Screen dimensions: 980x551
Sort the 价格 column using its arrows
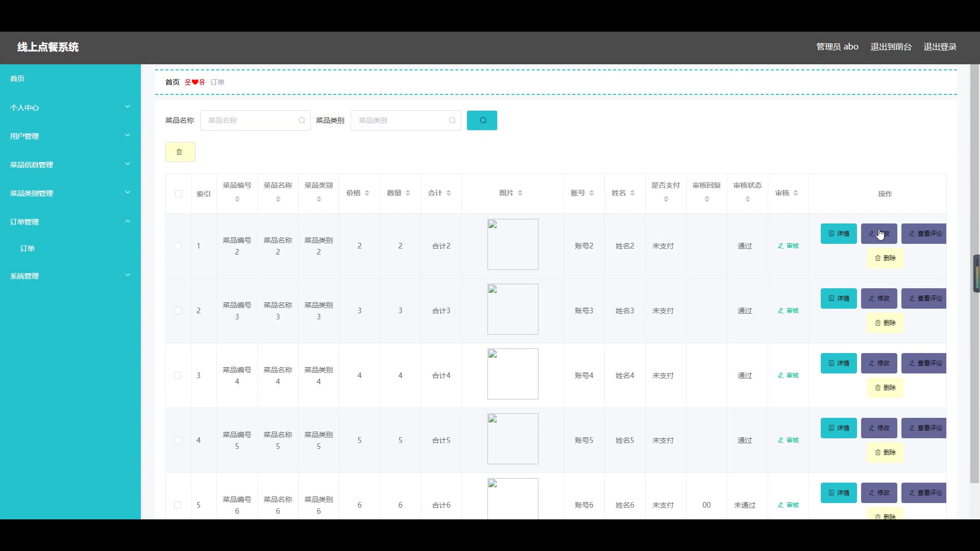click(367, 193)
